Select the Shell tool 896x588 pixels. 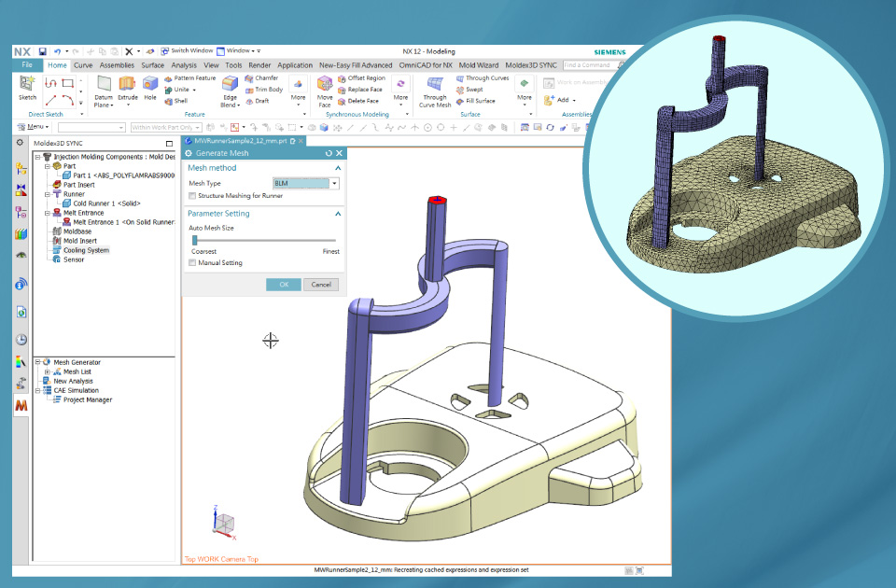point(176,101)
